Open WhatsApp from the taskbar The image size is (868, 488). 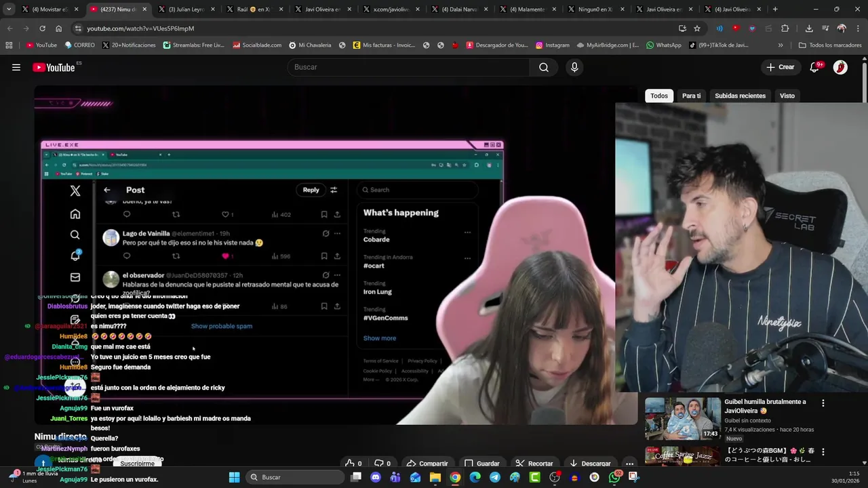click(614, 477)
